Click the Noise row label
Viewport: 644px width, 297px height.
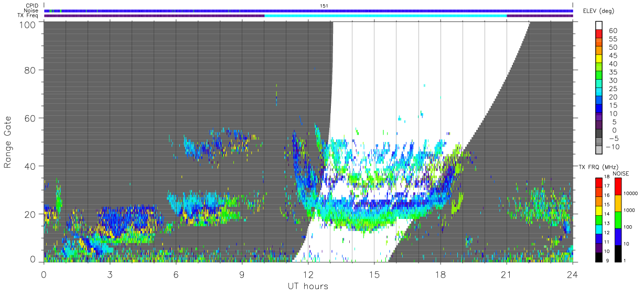pos(32,10)
